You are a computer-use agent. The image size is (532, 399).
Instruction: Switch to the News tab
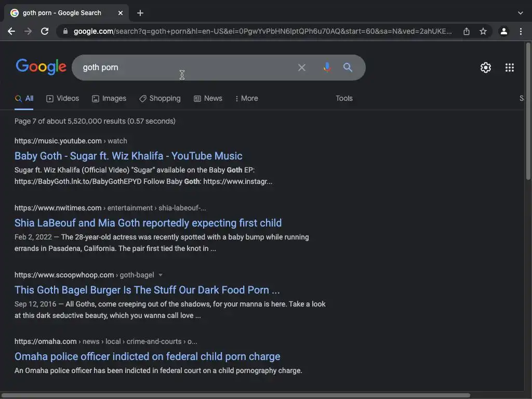click(x=208, y=98)
